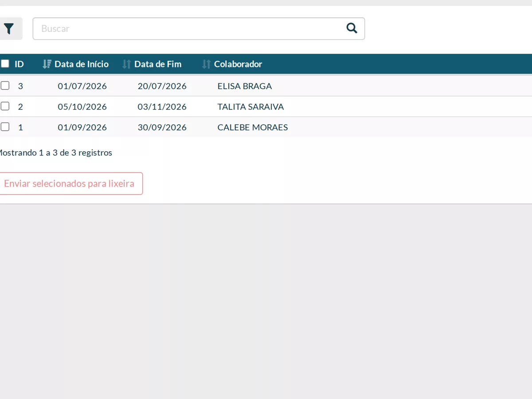Click the Data de Fim column header
Screen dimensions: 532x399
click(158, 64)
